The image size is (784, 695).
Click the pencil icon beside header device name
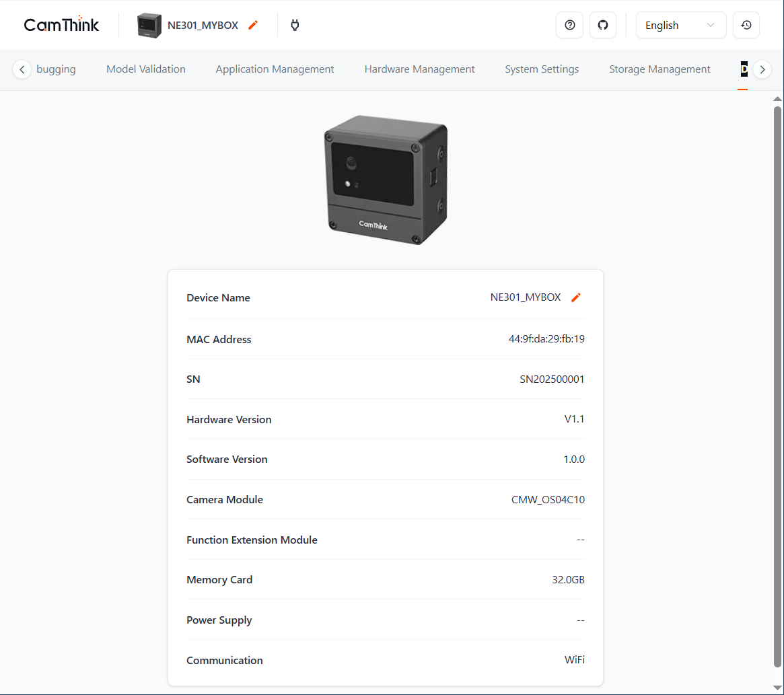pyautogui.click(x=253, y=25)
